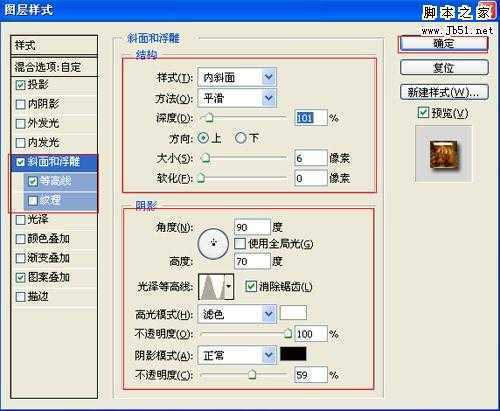Enable the 内阴影 inner shadow checkbox
The width and height of the screenshot is (500, 411).
coord(21,104)
